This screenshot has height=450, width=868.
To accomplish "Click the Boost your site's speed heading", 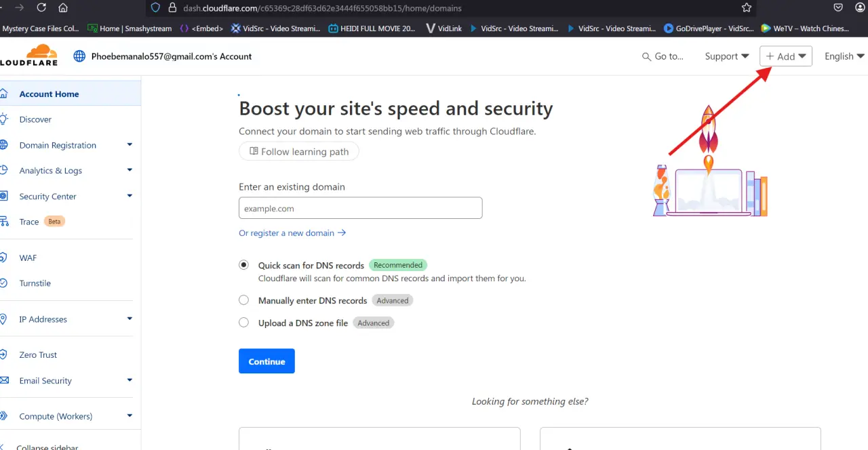I will point(396,108).
